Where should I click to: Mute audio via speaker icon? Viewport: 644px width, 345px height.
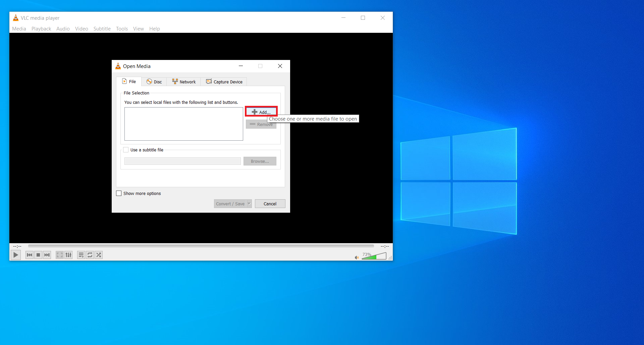(x=357, y=257)
